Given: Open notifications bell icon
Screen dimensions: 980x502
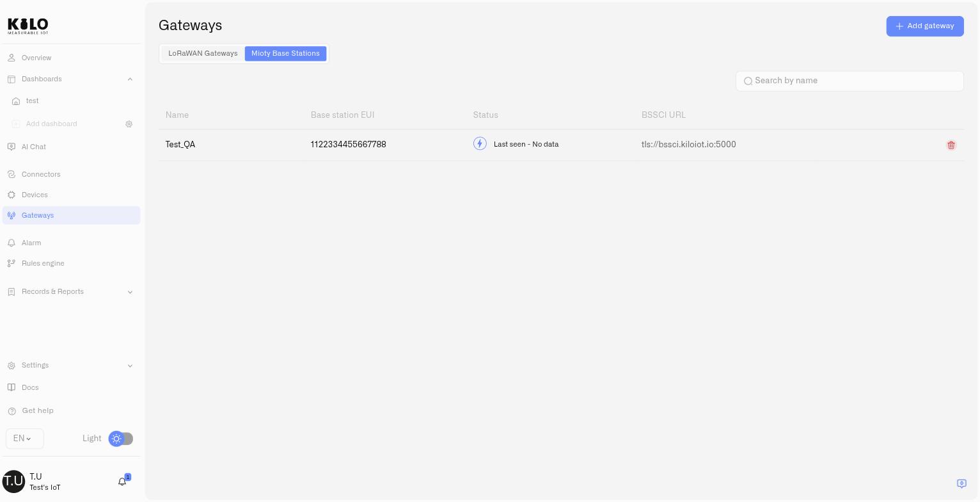Looking at the screenshot, I should 122,482.
